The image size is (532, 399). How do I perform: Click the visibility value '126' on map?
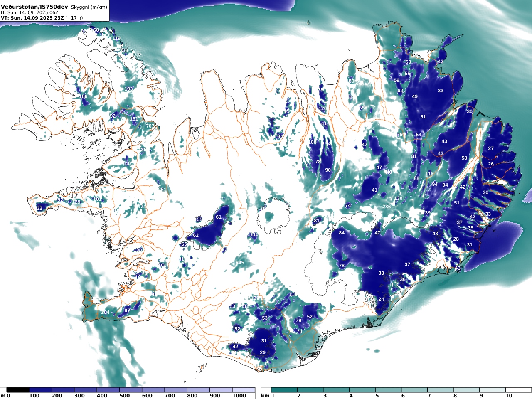click(323, 108)
